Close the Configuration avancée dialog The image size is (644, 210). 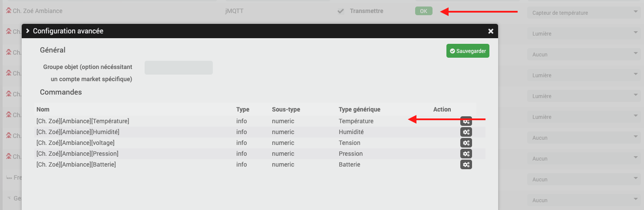[x=491, y=31]
